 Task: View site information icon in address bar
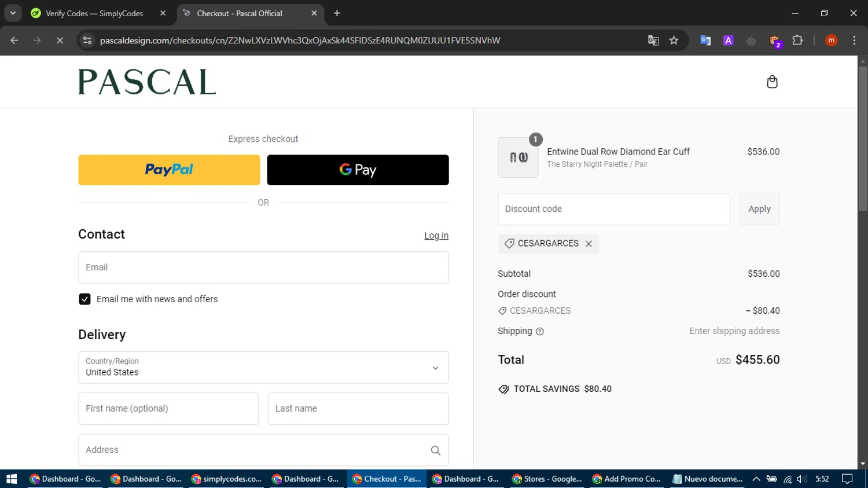point(87,41)
